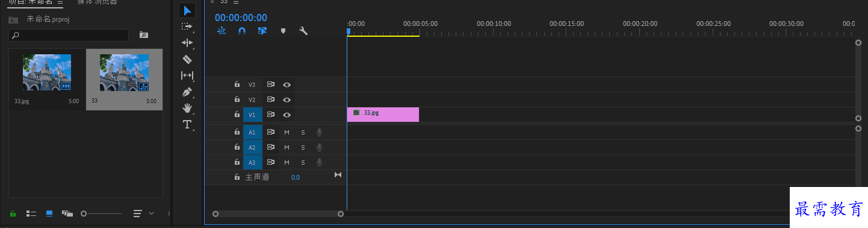The image size is (868, 228).
Task: Select the project panel tab 未命名
Action: tap(30, 2)
